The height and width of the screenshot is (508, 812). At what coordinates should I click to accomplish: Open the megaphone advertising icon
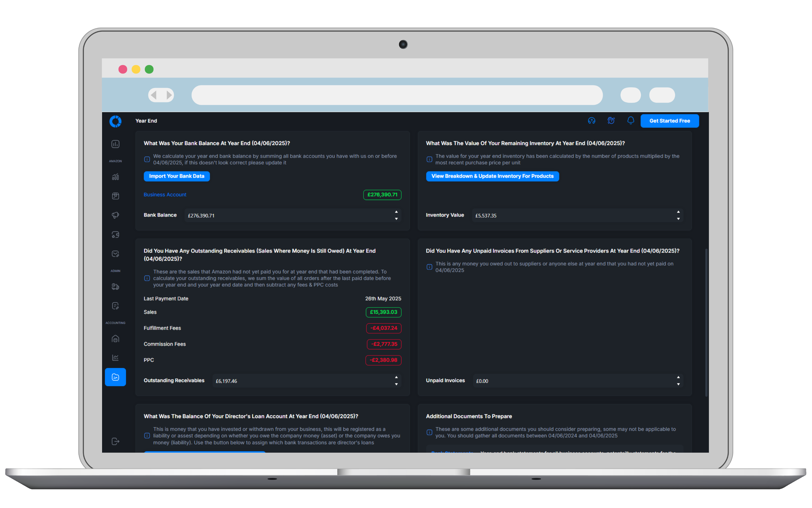coord(115,215)
